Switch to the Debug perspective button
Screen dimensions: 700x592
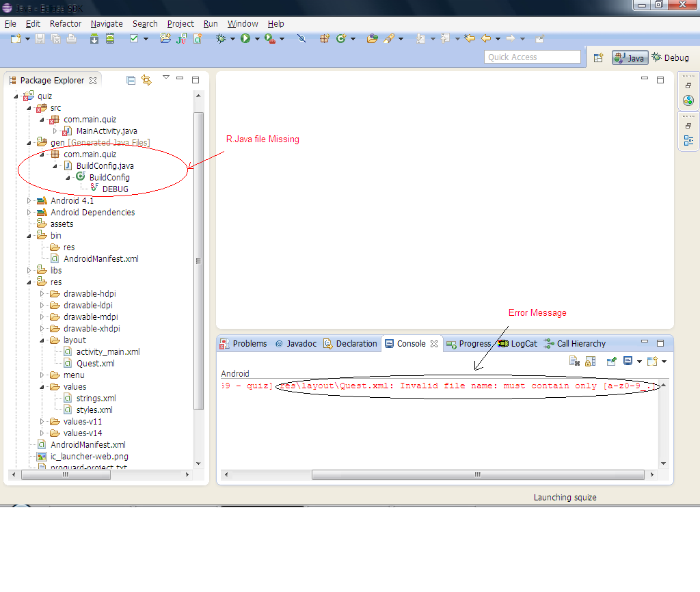[x=670, y=57]
